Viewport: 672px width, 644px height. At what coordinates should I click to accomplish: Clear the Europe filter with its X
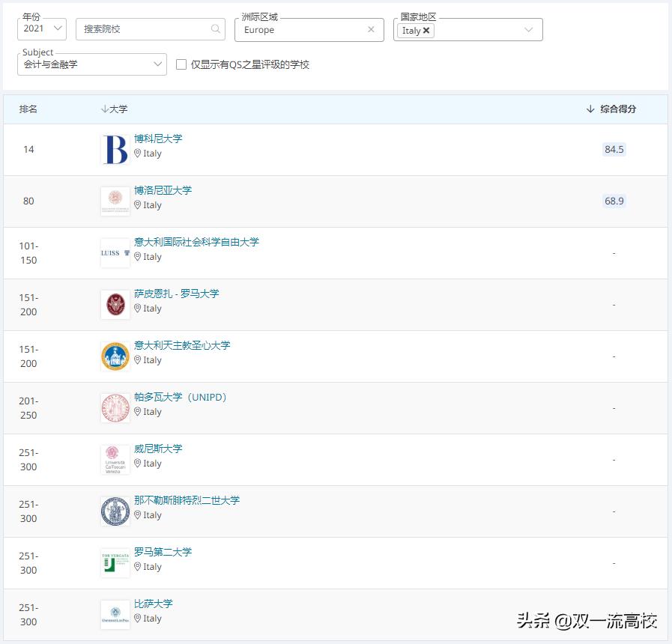pyautogui.click(x=371, y=29)
